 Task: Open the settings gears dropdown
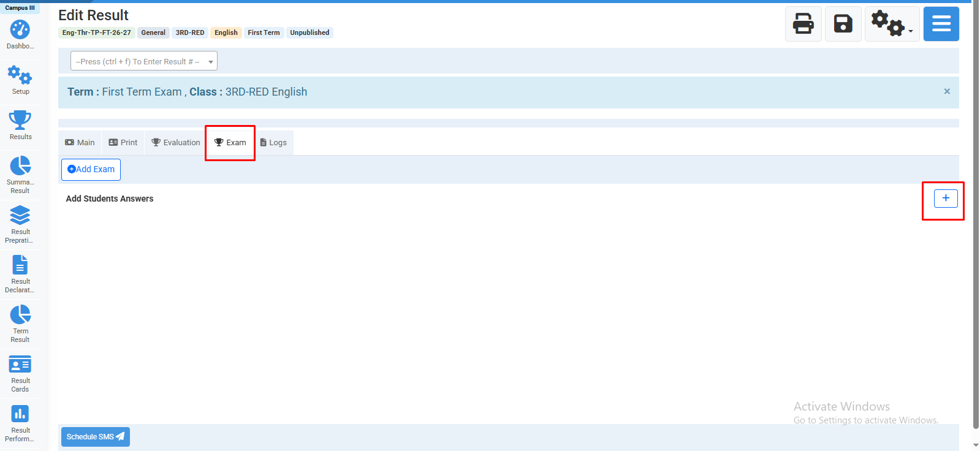point(892,24)
